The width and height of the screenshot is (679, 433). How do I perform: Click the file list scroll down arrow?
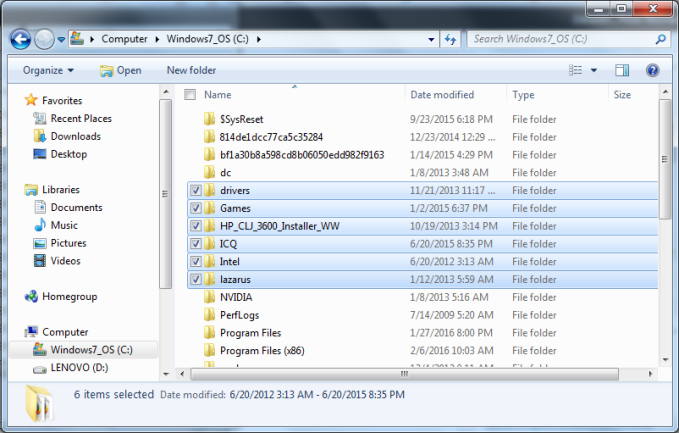(x=665, y=359)
